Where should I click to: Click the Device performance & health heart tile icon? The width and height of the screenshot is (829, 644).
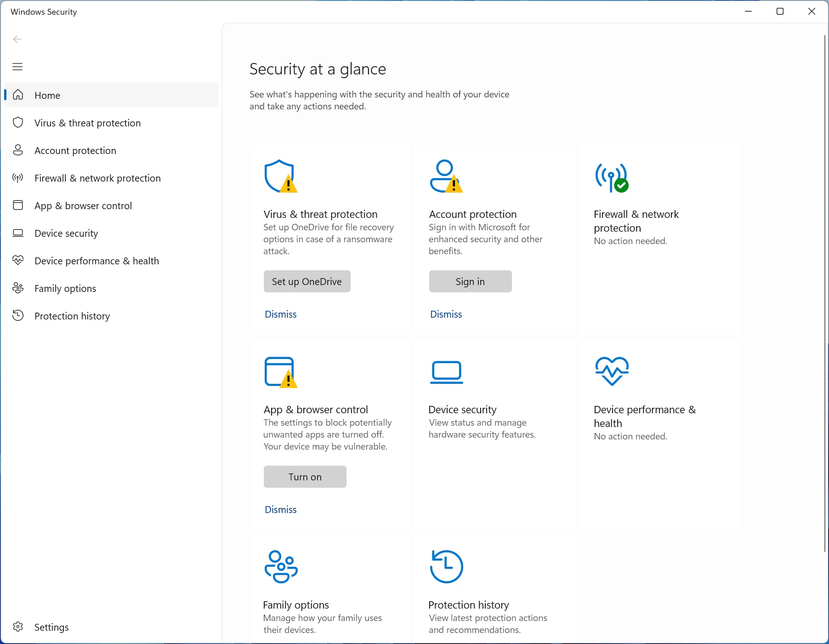[x=612, y=371]
